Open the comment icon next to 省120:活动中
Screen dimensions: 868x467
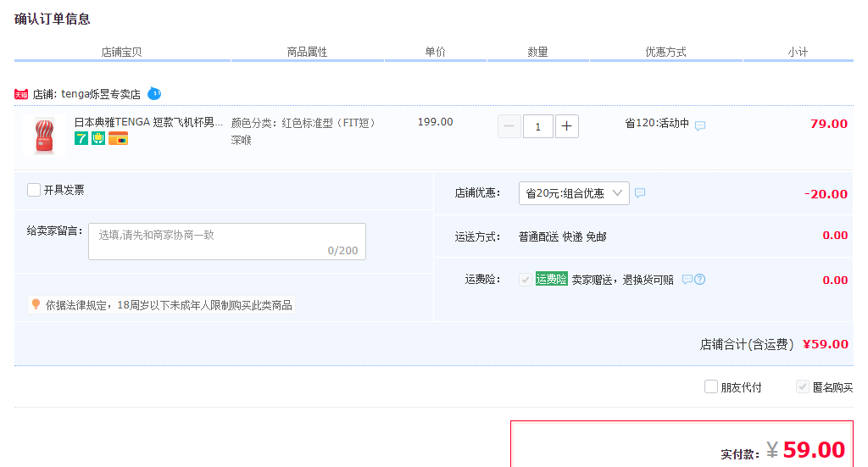coord(699,125)
